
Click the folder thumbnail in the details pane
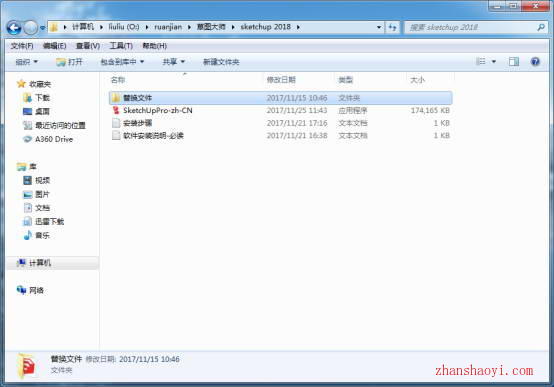pos(27,366)
